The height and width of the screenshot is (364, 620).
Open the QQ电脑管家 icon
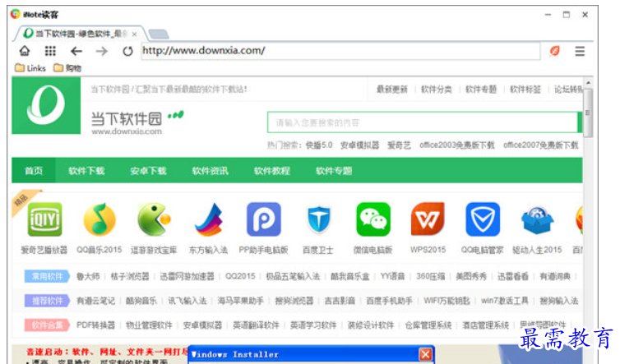(x=483, y=219)
